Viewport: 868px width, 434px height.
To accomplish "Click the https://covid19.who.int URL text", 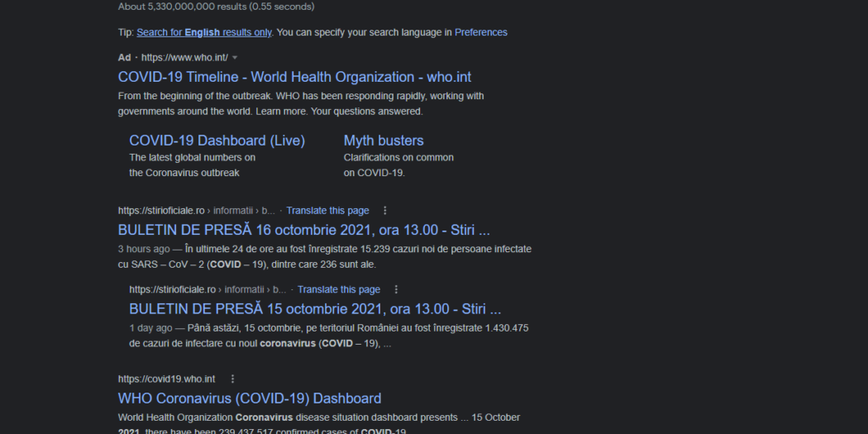I will tap(166, 379).
